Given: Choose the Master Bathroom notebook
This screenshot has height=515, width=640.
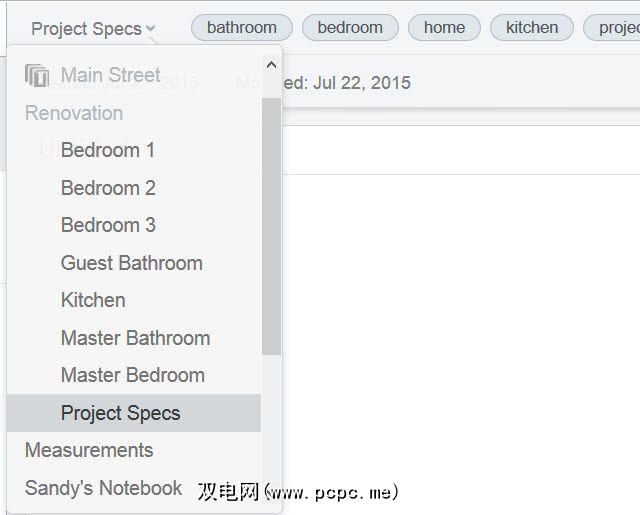Looking at the screenshot, I should [135, 338].
